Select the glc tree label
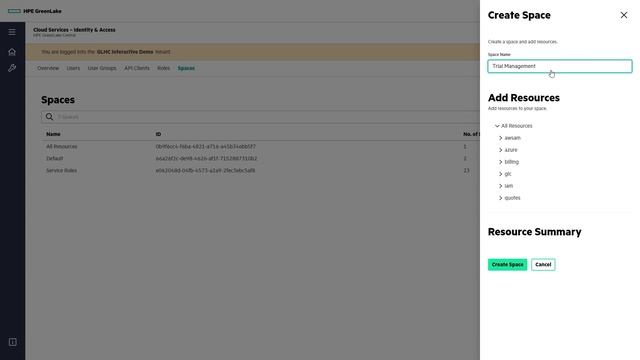Image resolution: width=640 pixels, height=360 pixels. pos(508,174)
